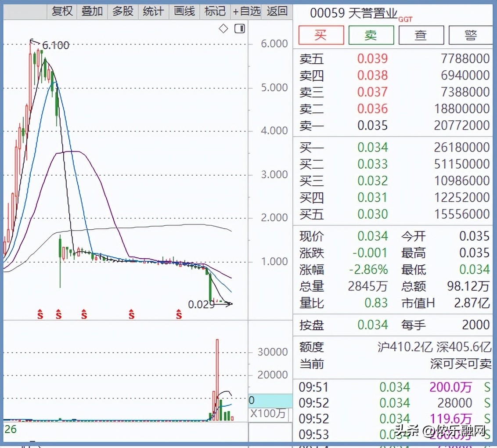Click the green 卖 sell button
Image resolution: width=497 pixels, height=448 pixels.
point(371,35)
